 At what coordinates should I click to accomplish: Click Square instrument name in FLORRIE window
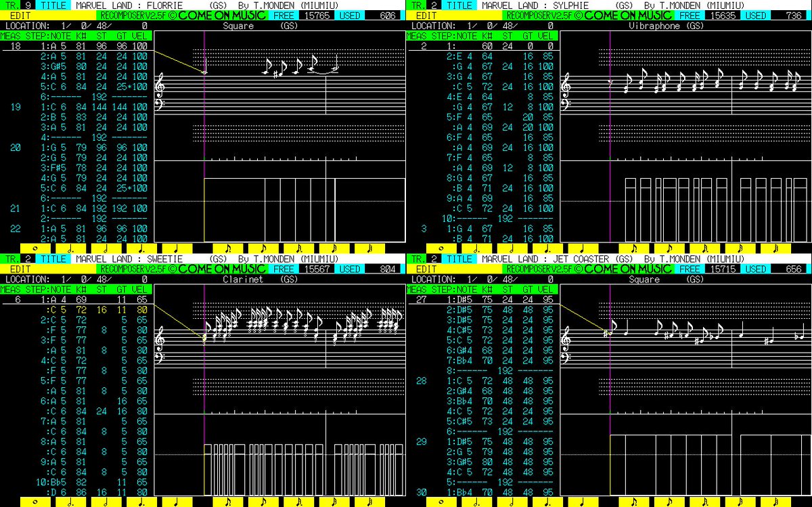click(238, 26)
